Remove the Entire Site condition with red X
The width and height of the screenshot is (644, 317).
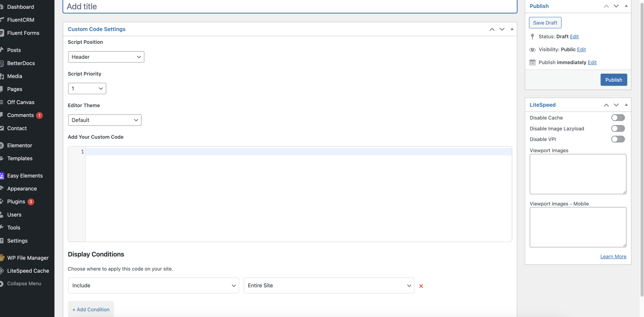pos(421,286)
